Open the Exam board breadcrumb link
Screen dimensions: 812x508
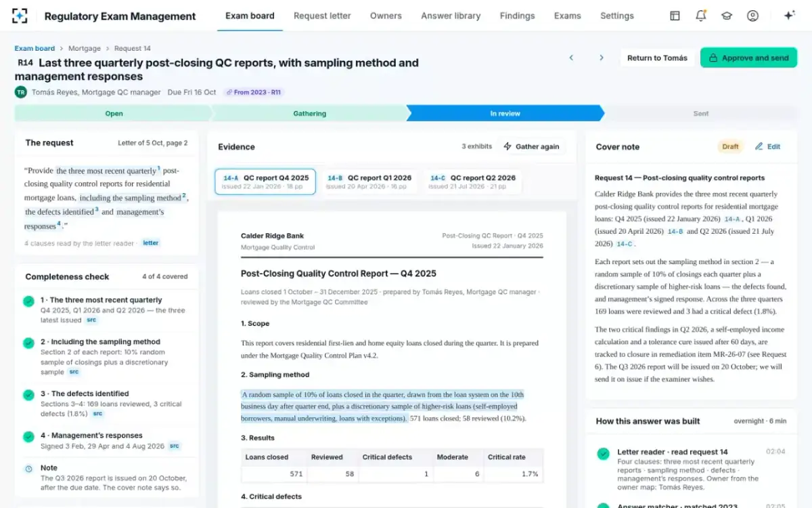point(35,49)
